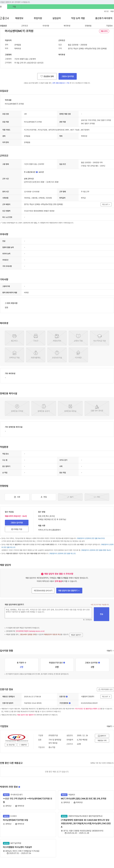Click the 채용시까지 status badge
This screenshot has height=868, width=114.
[104, 31]
